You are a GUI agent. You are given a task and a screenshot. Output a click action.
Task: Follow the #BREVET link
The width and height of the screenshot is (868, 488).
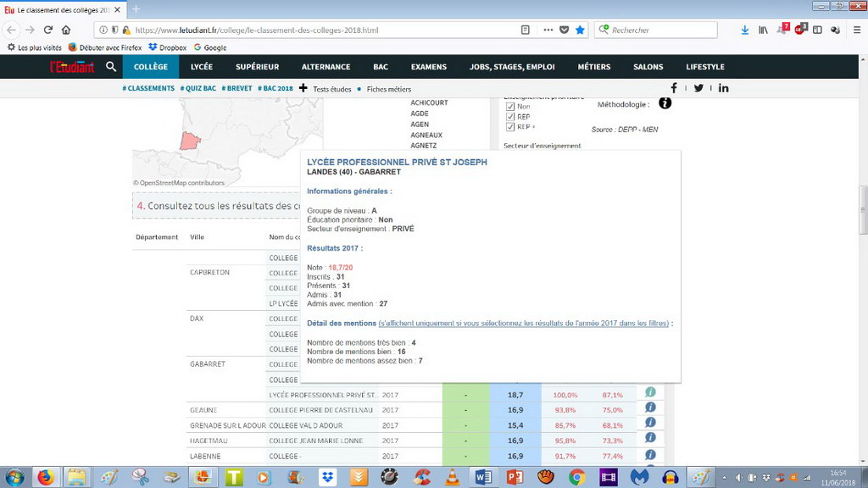[x=237, y=88]
